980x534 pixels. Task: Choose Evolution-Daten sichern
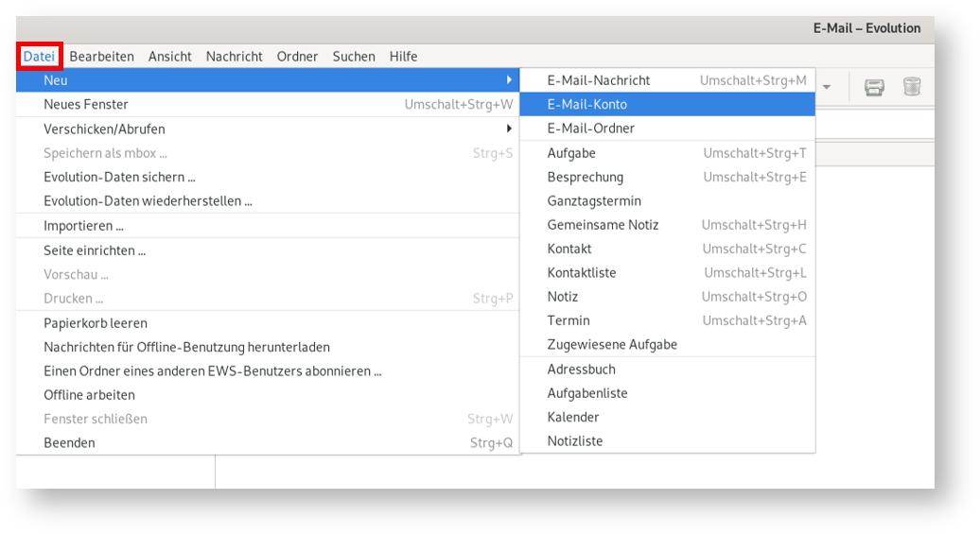(119, 177)
